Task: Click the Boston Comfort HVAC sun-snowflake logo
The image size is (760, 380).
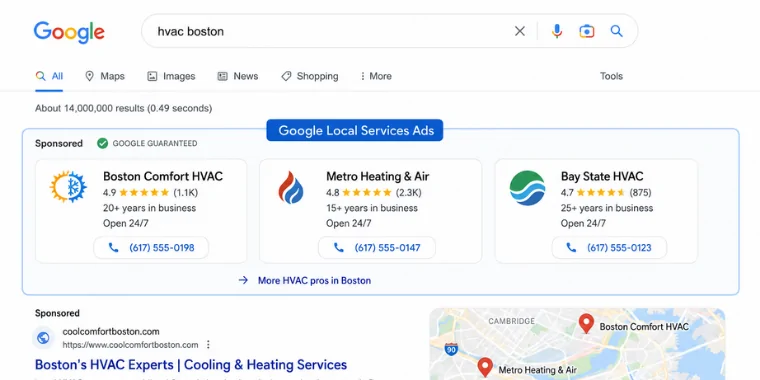Action: [x=68, y=187]
